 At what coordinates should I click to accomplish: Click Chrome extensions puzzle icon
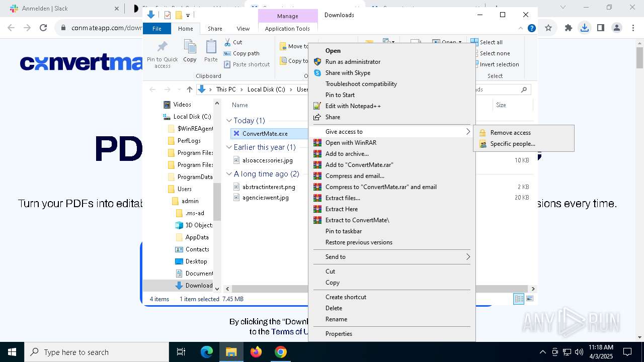point(569,28)
